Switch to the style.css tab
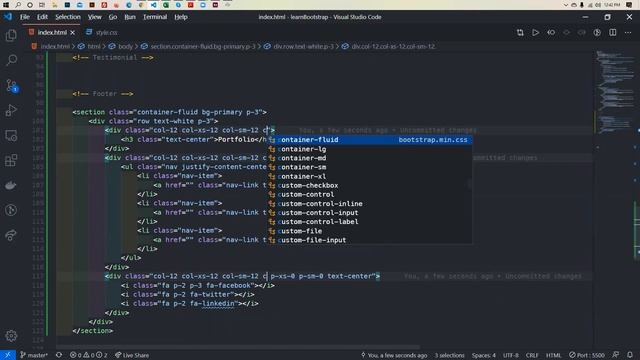 [102, 32]
